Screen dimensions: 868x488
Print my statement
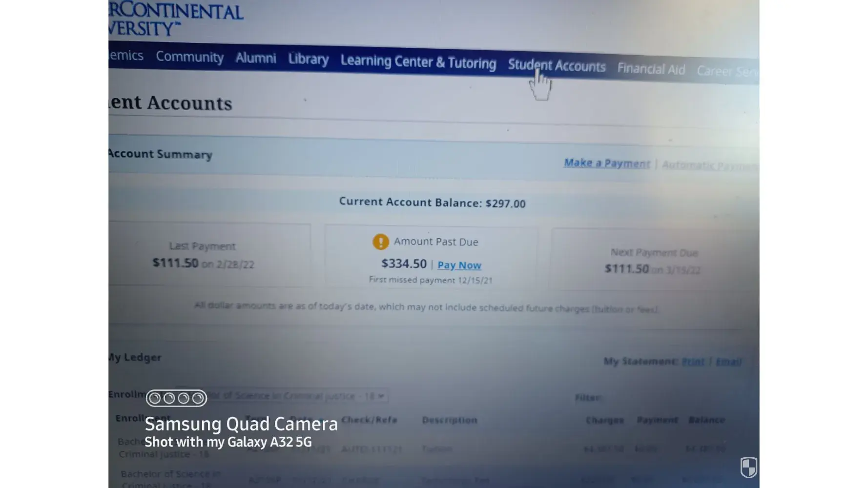(693, 362)
